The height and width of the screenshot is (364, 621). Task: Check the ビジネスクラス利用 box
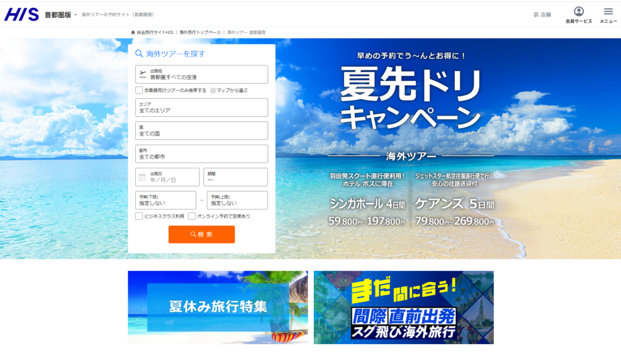click(x=139, y=216)
